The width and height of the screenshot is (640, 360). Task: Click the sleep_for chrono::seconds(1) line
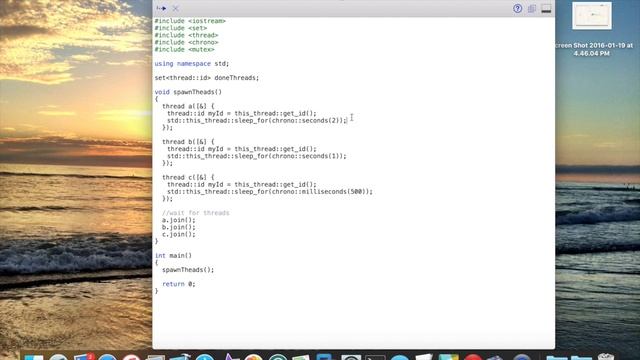coord(257,156)
